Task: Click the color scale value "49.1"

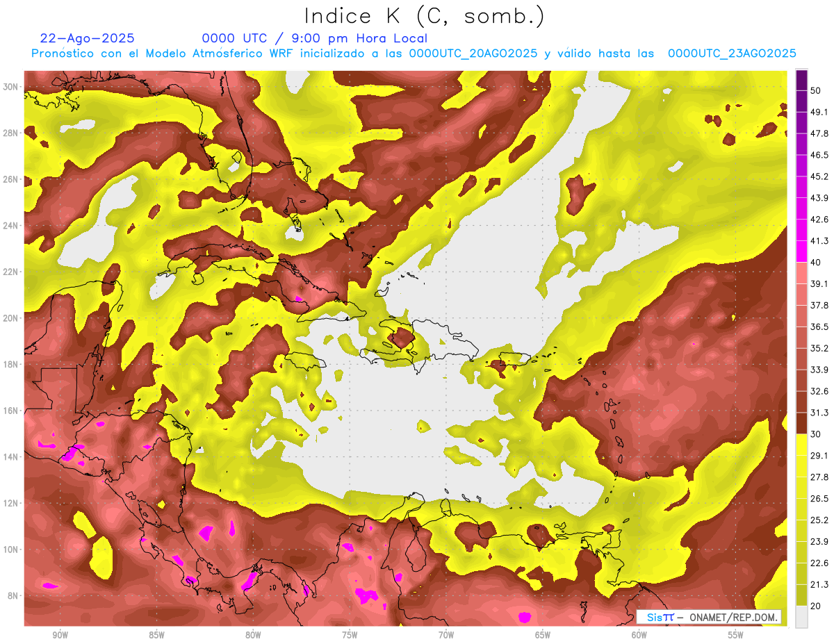Action: (820, 112)
